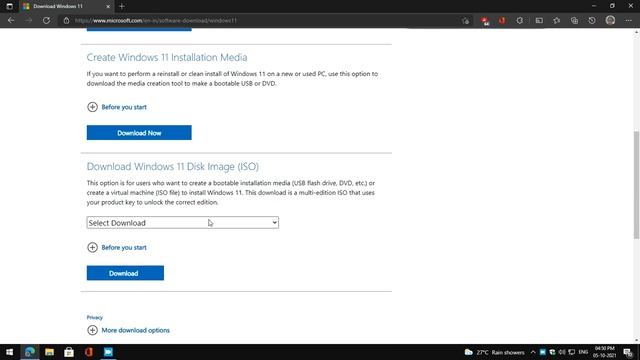Click the Download Windows 11 Disk Image heading
640x360 pixels.
[173, 167]
